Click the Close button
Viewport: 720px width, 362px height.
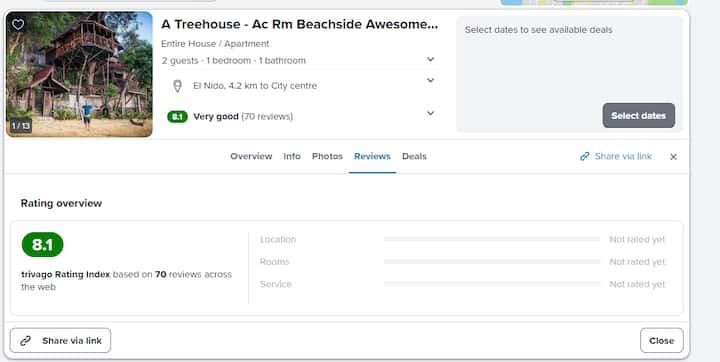662,340
